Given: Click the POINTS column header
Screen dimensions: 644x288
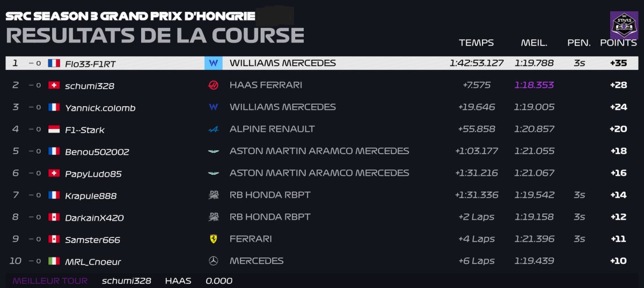Looking at the screenshot, I should click(618, 43).
